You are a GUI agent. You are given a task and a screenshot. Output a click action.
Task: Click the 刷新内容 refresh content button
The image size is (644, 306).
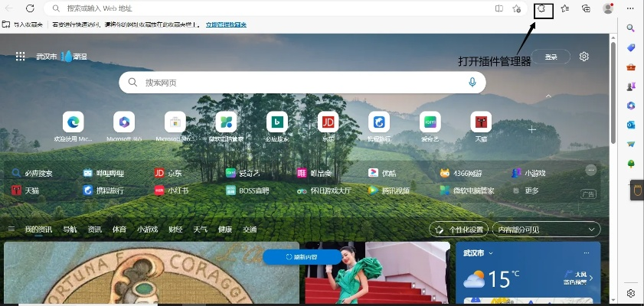tap(302, 257)
